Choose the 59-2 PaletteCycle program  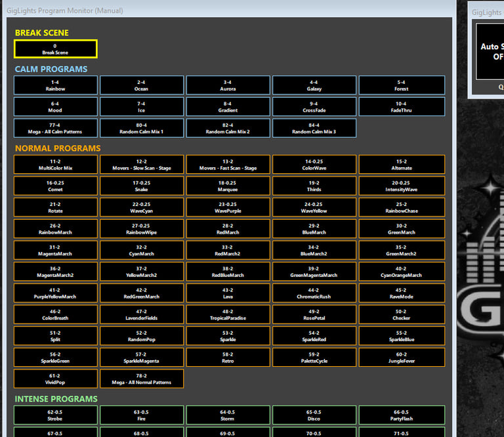tap(314, 358)
